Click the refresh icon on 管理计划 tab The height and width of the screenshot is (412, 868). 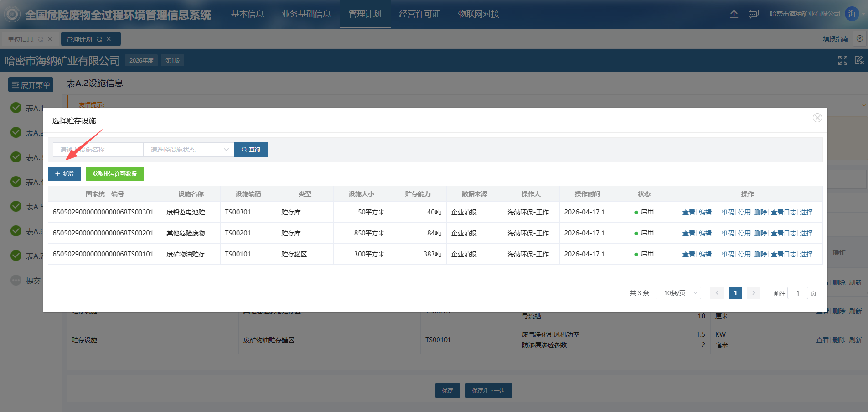(99, 39)
